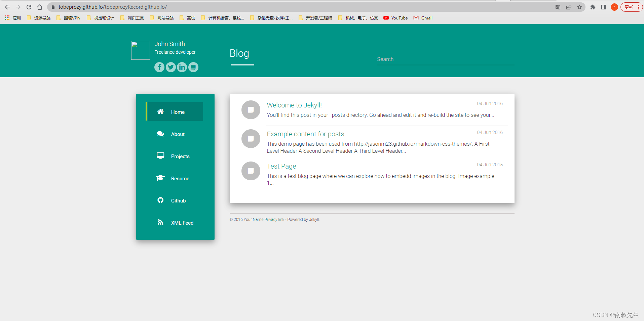Viewport: 644px width, 321px height.
Task: Click the Welcome to Jekyll! date 04 Jun 2016
Action: click(490, 103)
